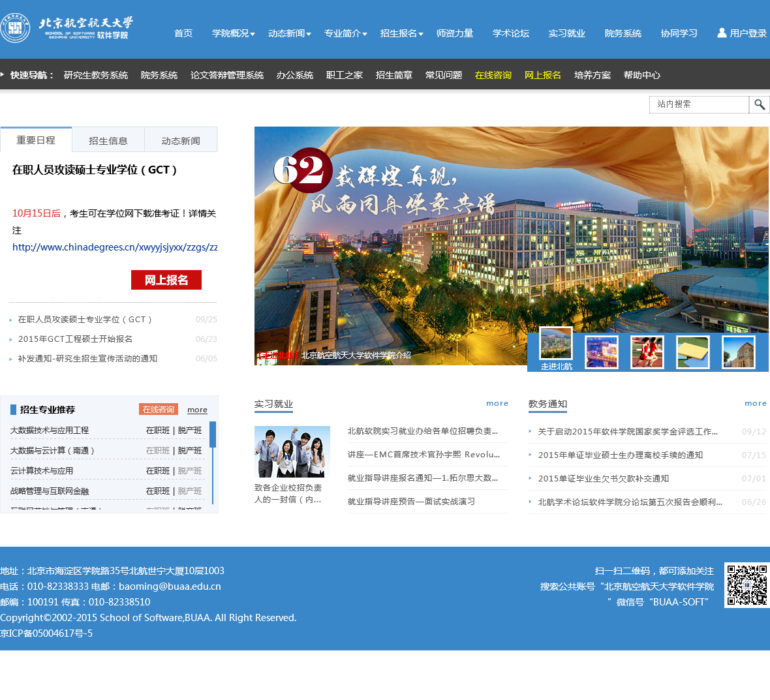The height and width of the screenshot is (700, 770).
Task: Open 大数据技术与应用工程 program
Action: click(x=50, y=431)
